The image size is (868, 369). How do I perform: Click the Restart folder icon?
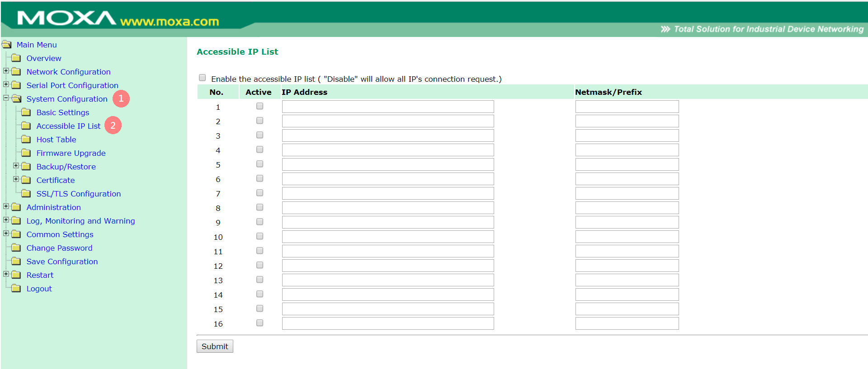pyautogui.click(x=16, y=275)
